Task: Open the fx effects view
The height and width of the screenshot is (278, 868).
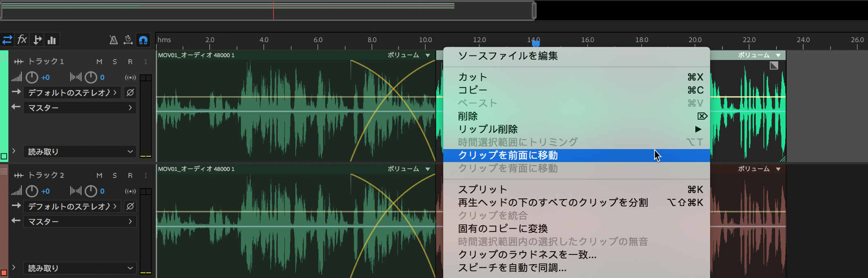Action: tap(22, 40)
